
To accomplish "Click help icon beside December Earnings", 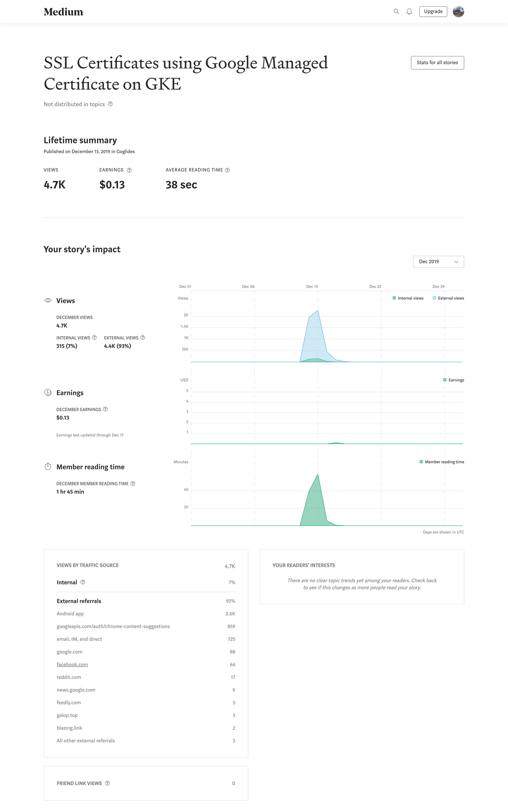I will point(105,409).
